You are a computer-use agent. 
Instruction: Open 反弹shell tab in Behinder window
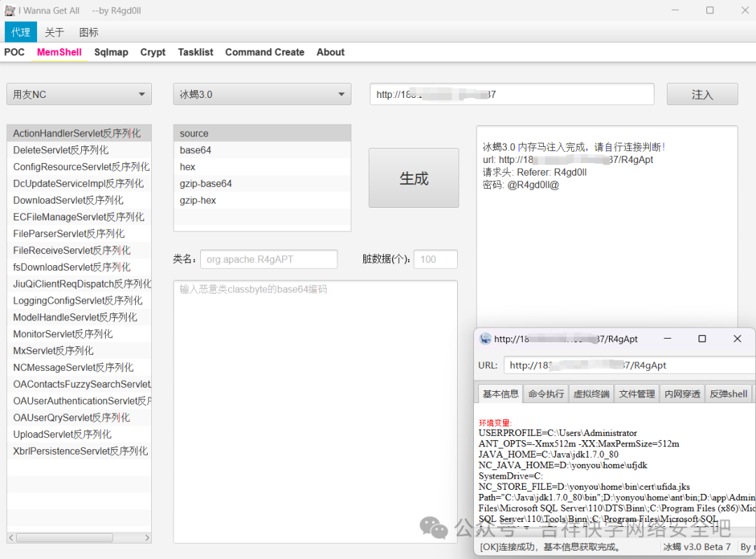click(728, 394)
